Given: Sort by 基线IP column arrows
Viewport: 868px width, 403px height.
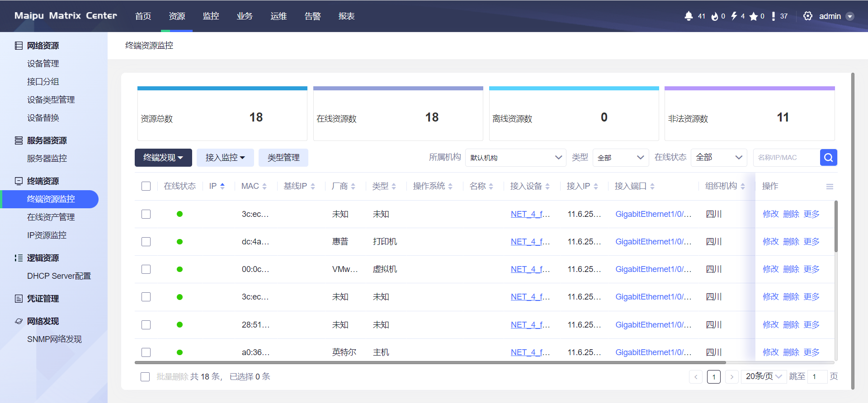Looking at the screenshot, I should [313, 186].
